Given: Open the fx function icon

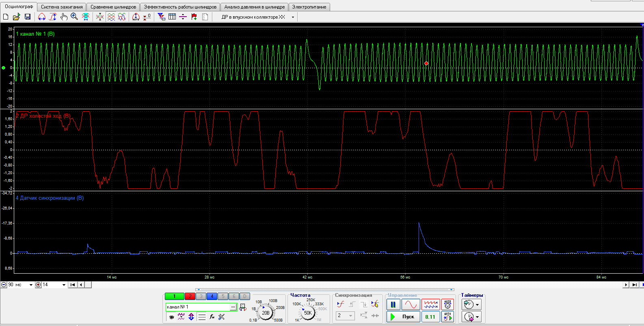Looking at the screenshot, I should coord(212,317).
